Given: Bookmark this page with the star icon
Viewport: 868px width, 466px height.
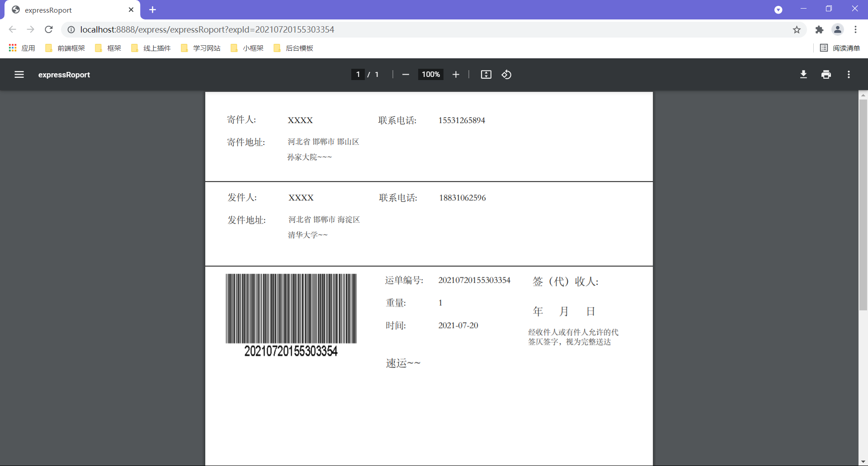Looking at the screenshot, I should [x=797, y=29].
